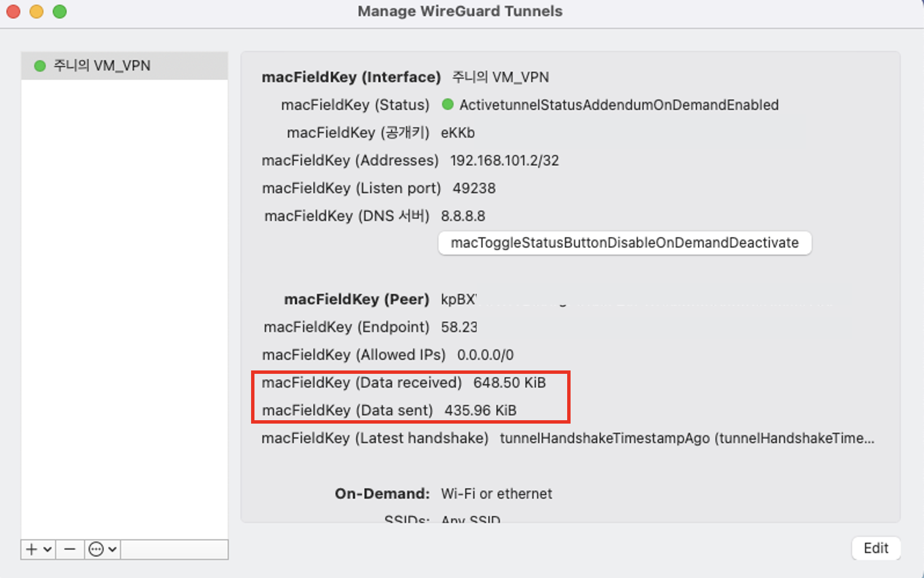Click the ActivetunnelStatusAddendumOnDemandEnabled status text

click(x=619, y=105)
